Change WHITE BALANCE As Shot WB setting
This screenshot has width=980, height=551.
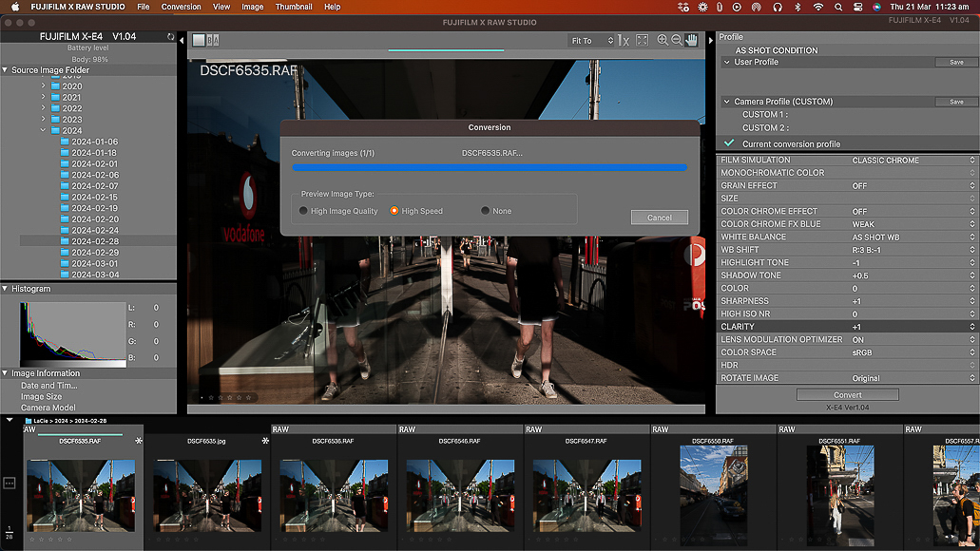click(913, 237)
